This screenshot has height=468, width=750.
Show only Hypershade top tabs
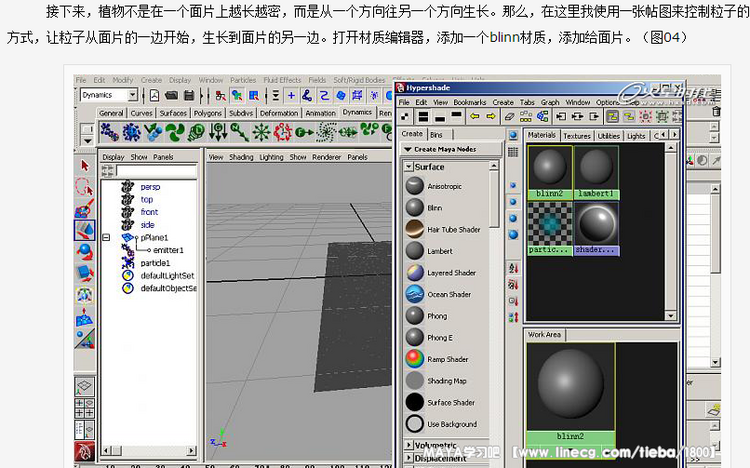456,116
